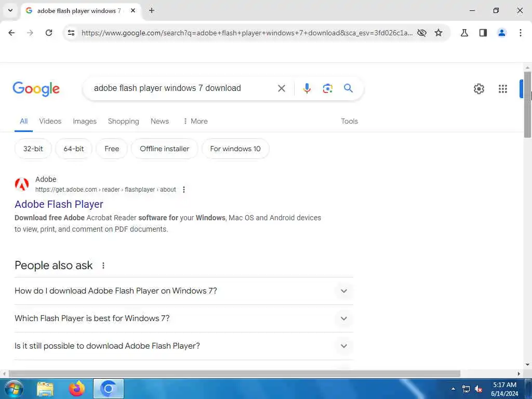Open the get.adobe.com breadcrumb URL
Viewport: 532px width, 399px height.
[x=105, y=190]
